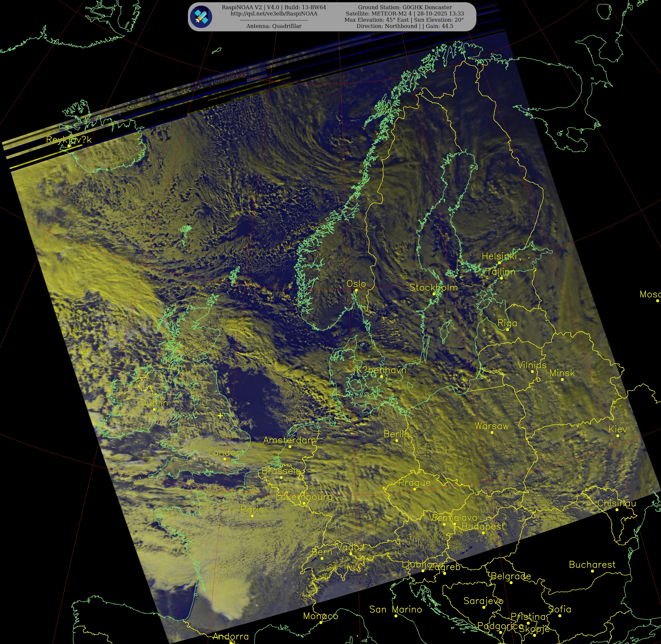This screenshot has width=661, height=644.
Task: Click the Minsk city dot marker
Action: pyautogui.click(x=562, y=380)
